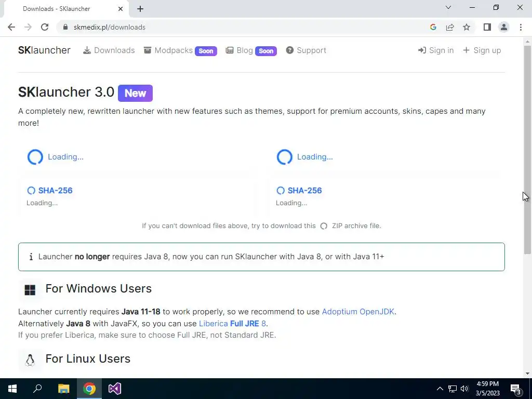The width and height of the screenshot is (532, 399).
Task: Open the tab search dropdown
Action: point(448,7)
